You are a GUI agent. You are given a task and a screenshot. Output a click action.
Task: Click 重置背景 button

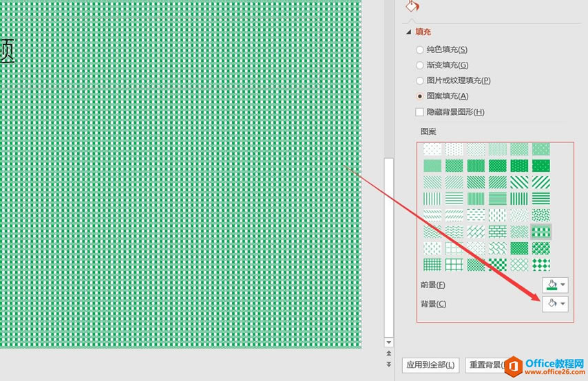[487, 365]
